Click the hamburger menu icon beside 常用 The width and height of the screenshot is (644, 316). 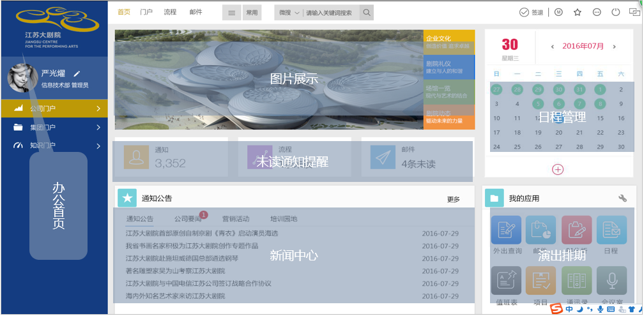click(x=232, y=13)
